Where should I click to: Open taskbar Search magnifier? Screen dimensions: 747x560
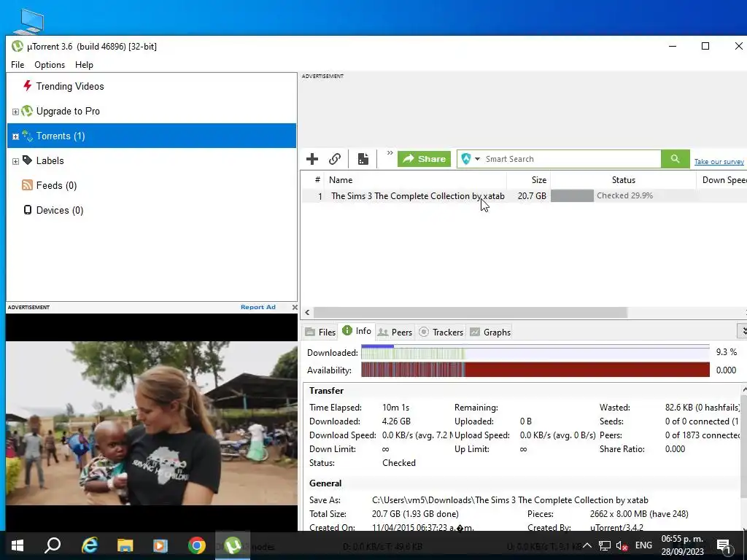pyautogui.click(x=53, y=545)
